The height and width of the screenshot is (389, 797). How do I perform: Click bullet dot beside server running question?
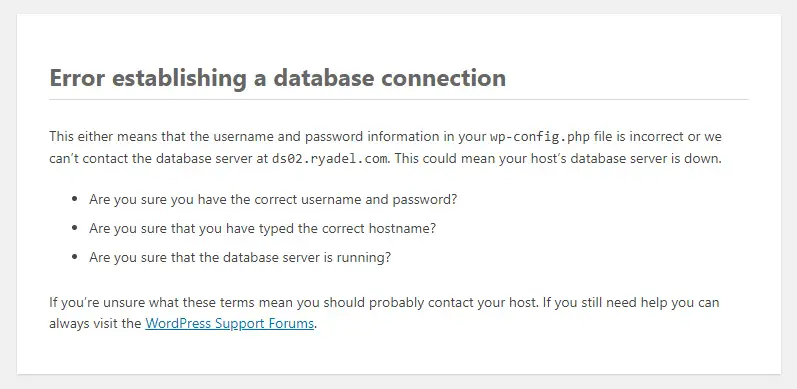[75, 257]
